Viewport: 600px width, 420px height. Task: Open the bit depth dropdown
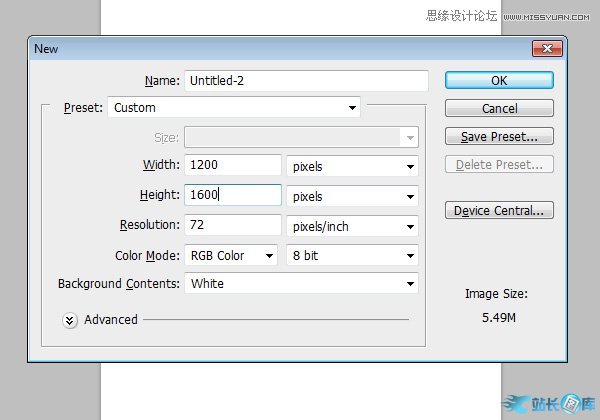click(x=352, y=256)
